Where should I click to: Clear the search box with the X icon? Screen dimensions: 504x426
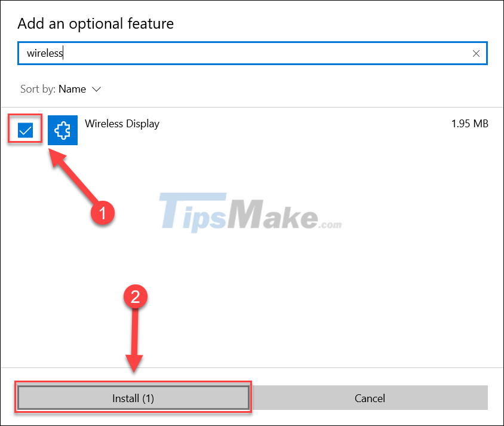476,53
